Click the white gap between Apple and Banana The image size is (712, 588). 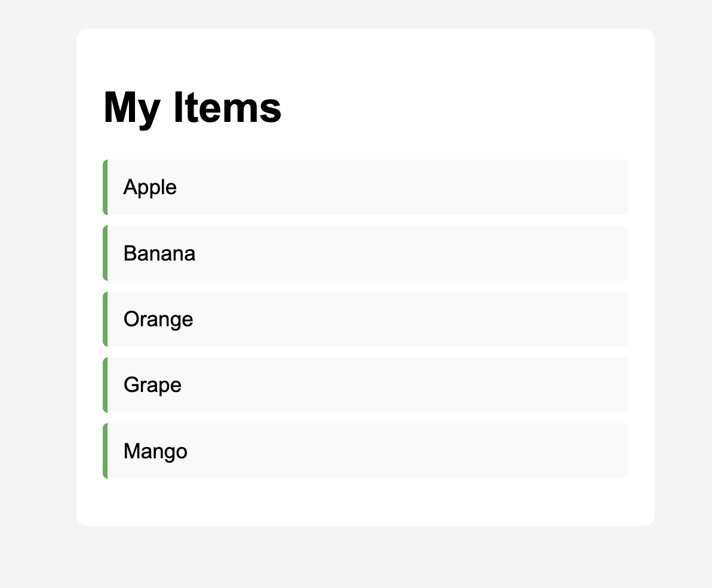[366, 220]
